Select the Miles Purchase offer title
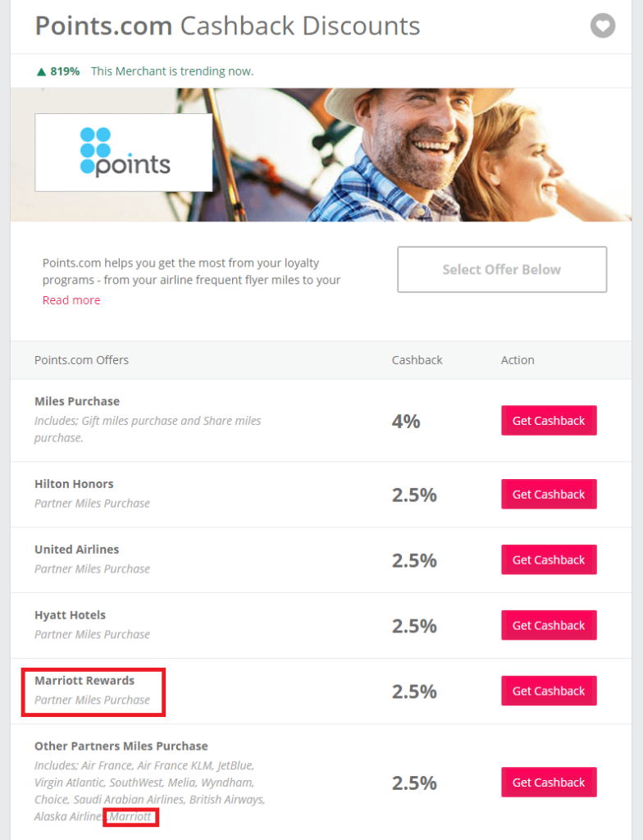Screen dimensions: 643x840 coord(77,401)
